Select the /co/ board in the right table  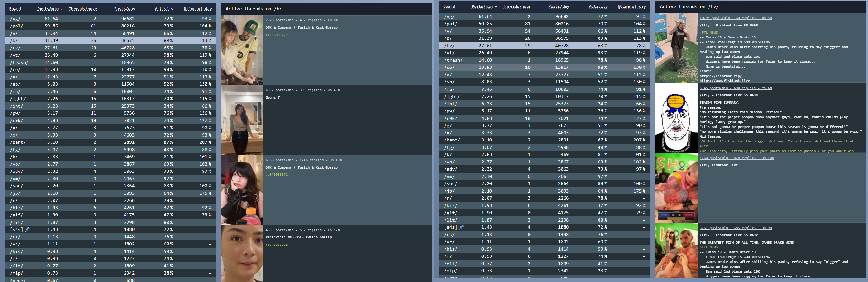[x=544, y=67]
